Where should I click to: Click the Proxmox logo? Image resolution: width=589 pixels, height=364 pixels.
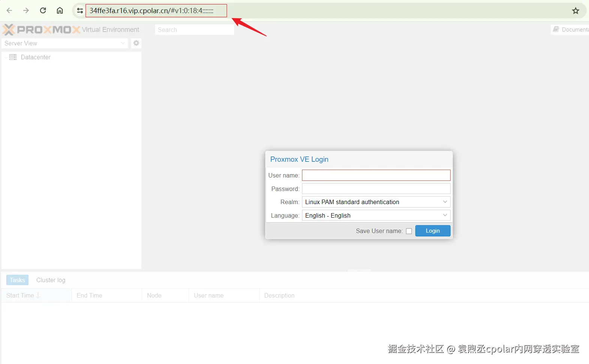pyautogui.click(x=41, y=30)
